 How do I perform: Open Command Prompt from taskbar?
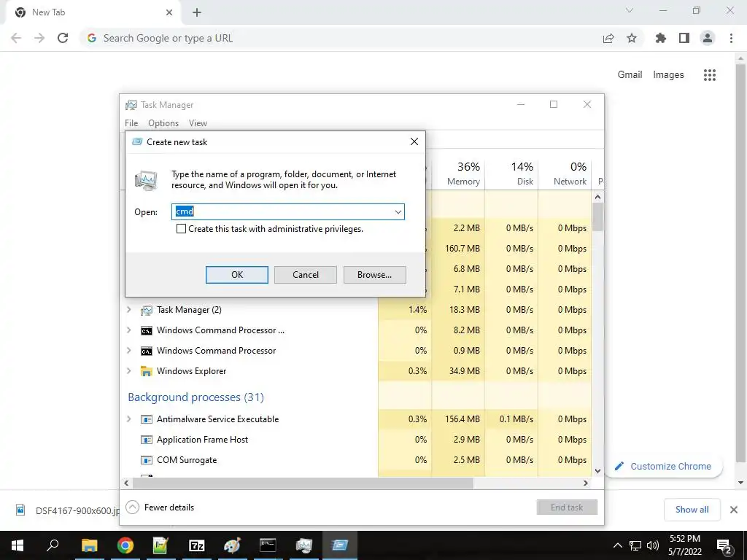[268, 545]
